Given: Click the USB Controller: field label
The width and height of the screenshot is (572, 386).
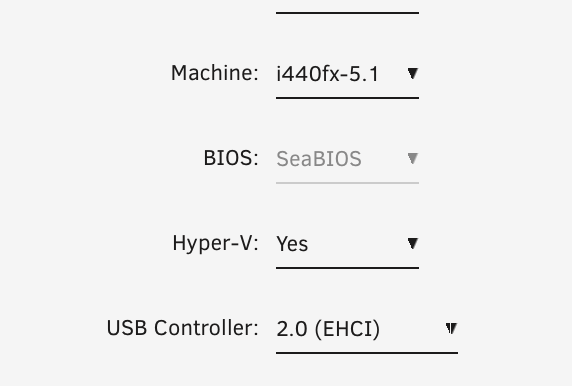Looking at the screenshot, I should pyautogui.click(x=182, y=328).
